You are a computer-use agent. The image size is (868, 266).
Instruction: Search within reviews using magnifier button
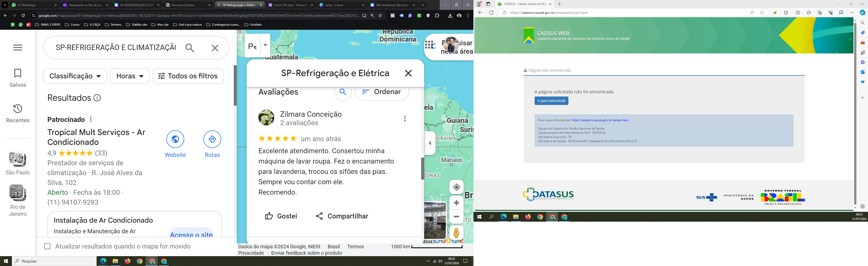(x=343, y=92)
